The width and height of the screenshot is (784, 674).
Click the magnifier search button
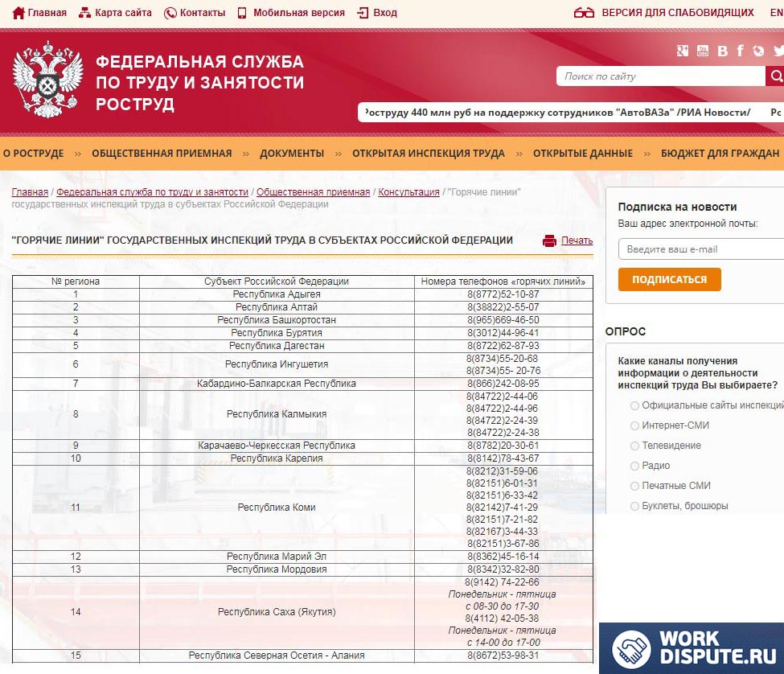[775, 76]
